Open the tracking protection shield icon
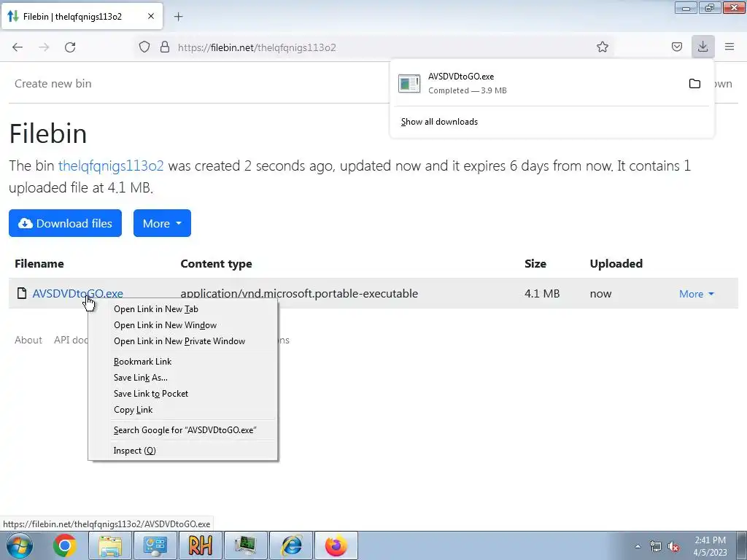The image size is (747, 560). point(144,47)
